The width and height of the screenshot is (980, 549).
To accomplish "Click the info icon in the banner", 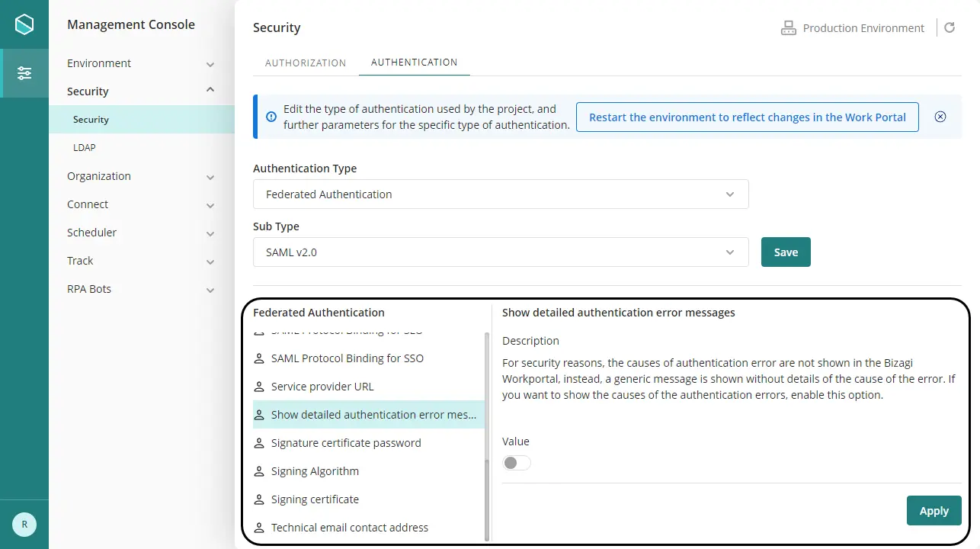I will pos(271,117).
